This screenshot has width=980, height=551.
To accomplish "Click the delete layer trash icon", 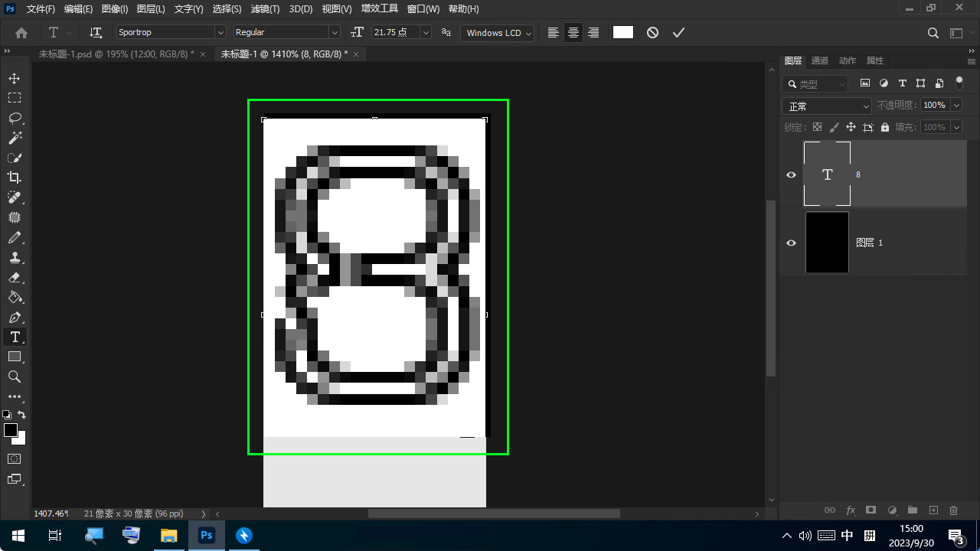I will [953, 510].
